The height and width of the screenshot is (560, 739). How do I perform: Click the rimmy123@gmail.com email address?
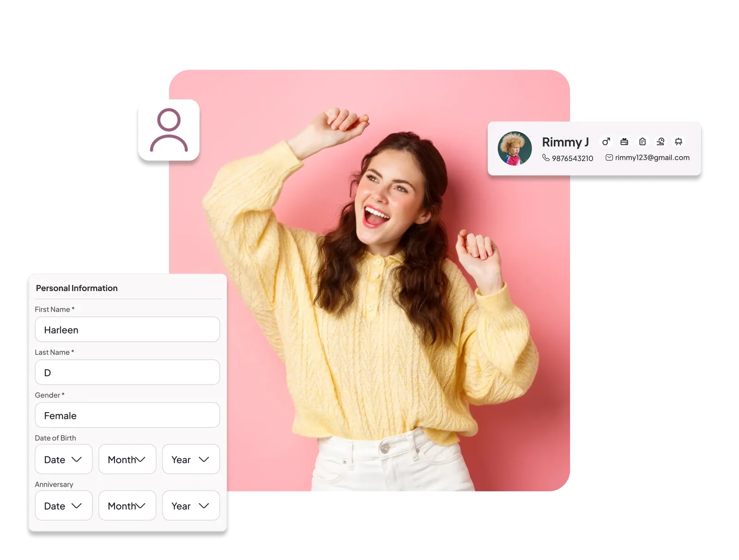pyautogui.click(x=652, y=158)
